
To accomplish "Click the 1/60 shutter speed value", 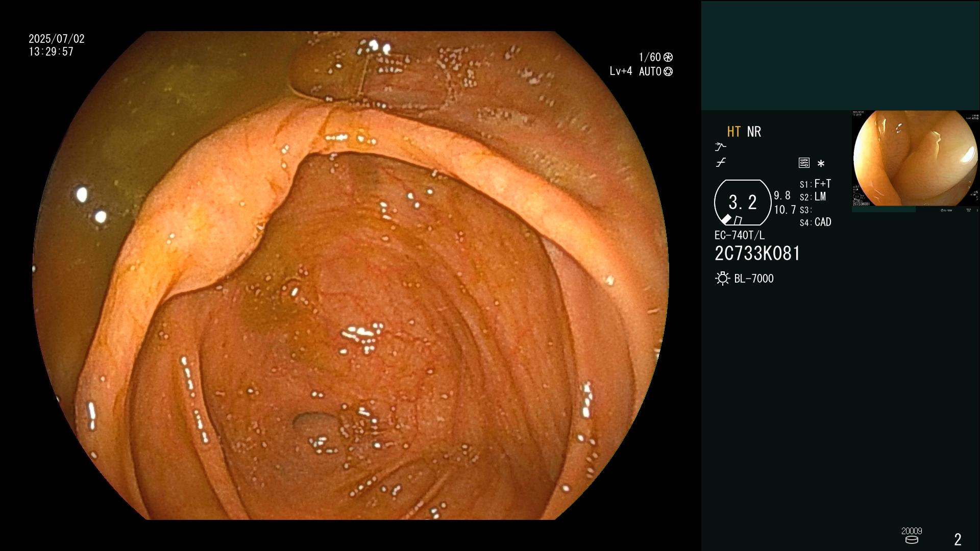I will point(650,57).
